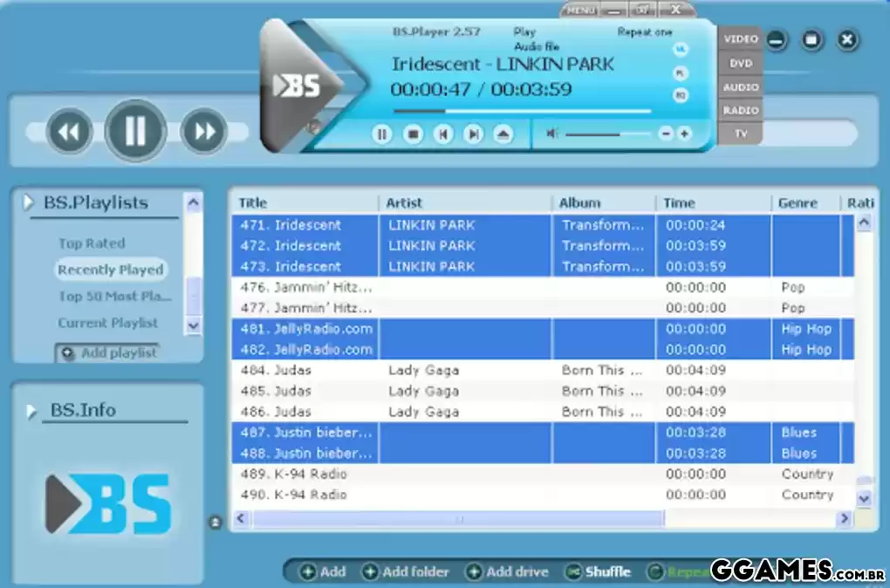
Task: Switch to the DVD tab
Action: coord(741,64)
